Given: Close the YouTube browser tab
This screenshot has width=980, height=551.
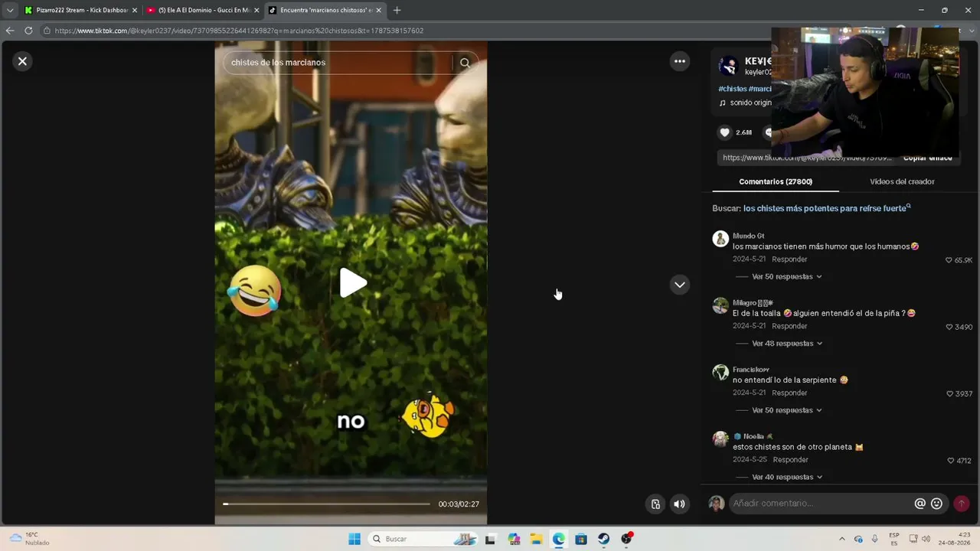Looking at the screenshot, I should click(x=256, y=10).
